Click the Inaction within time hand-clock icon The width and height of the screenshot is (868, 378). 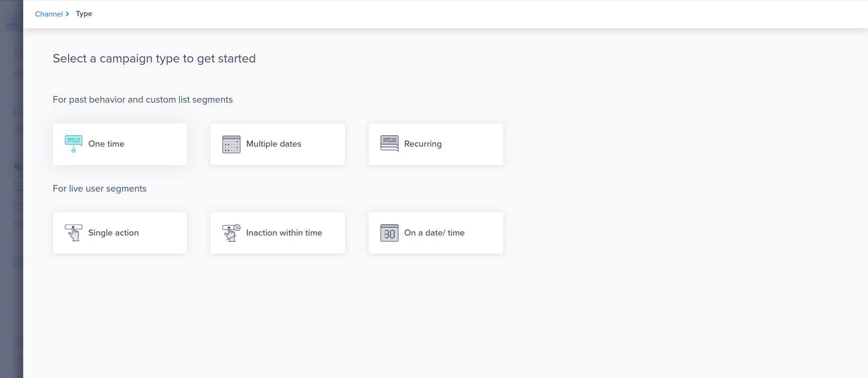click(x=231, y=232)
